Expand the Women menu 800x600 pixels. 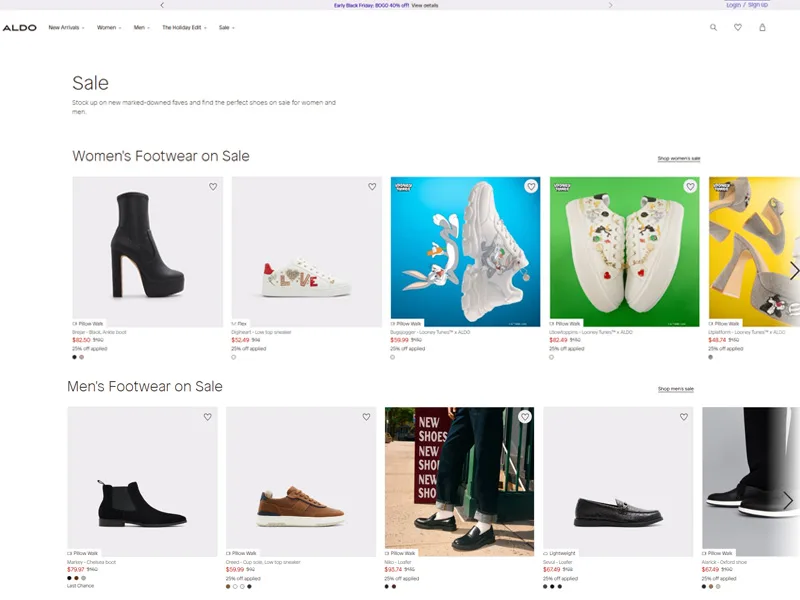pos(109,28)
